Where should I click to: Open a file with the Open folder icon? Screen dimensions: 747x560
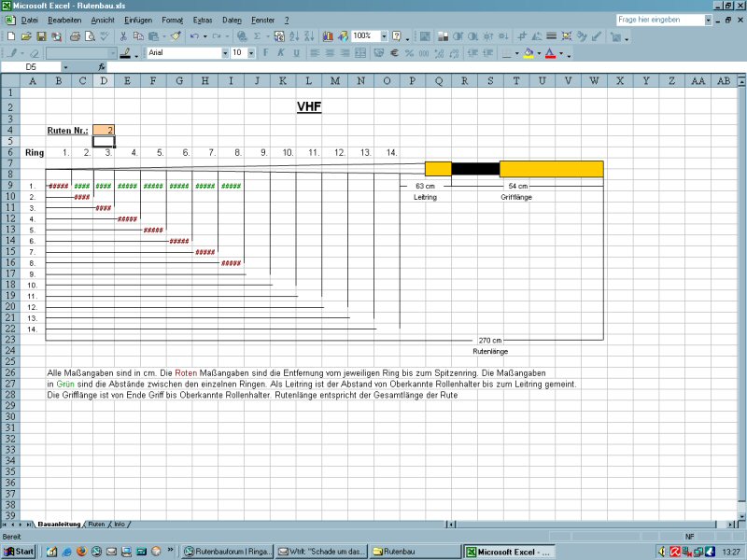(25, 36)
